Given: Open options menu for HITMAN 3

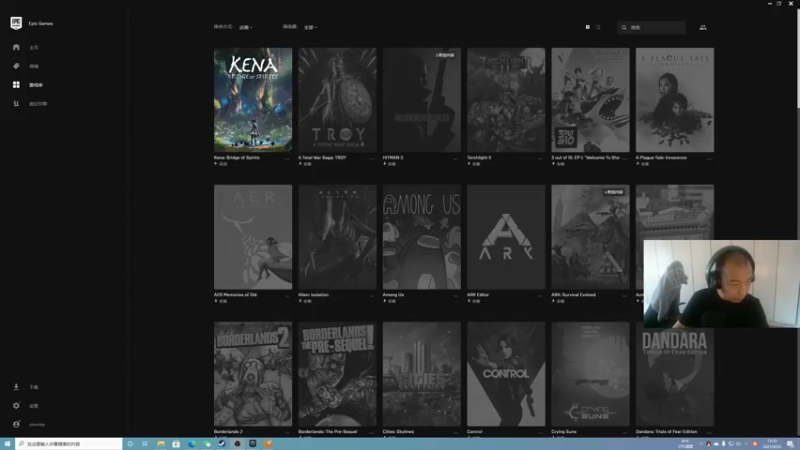Looking at the screenshot, I should tap(456, 158).
